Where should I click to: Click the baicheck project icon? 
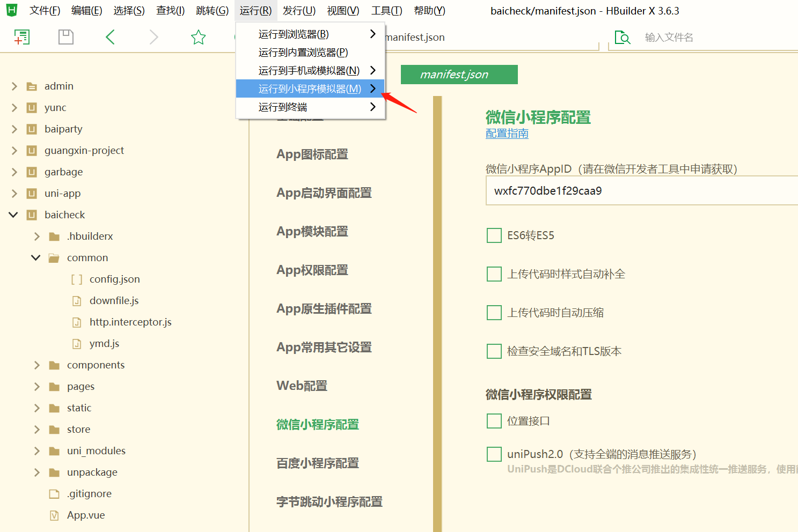pyautogui.click(x=32, y=215)
